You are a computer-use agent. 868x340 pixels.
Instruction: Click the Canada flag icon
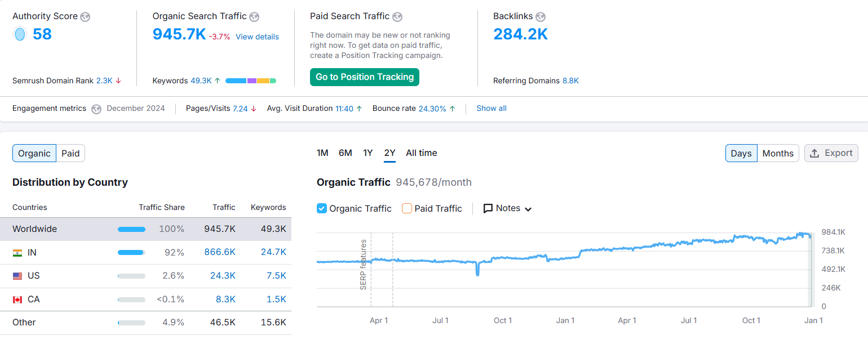(x=17, y=299)
